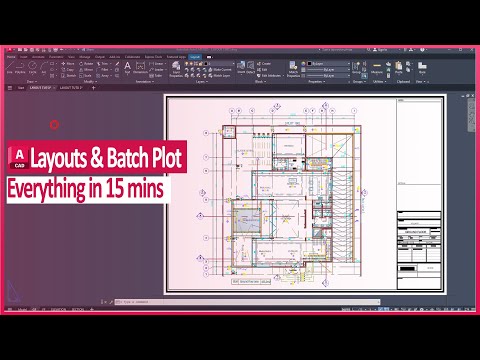Open the Start file tab
The image size is (480, 360).
click(x=21, y=88)
